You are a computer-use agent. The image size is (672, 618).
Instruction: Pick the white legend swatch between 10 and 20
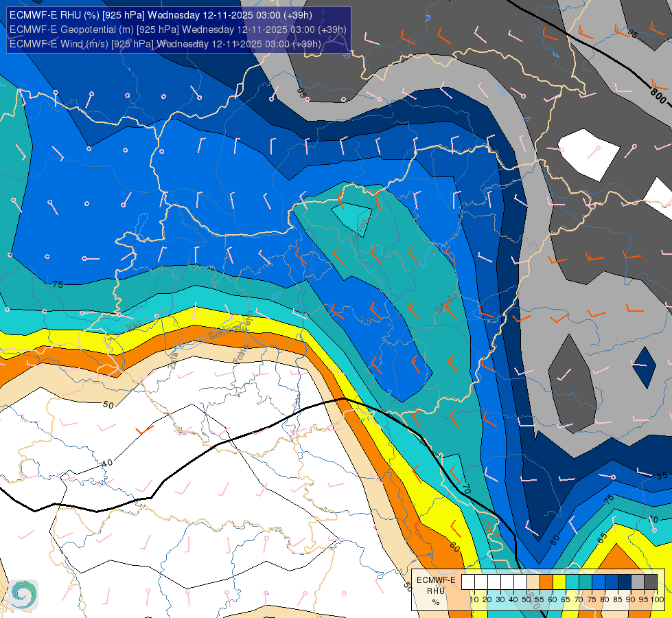point(481,582)
